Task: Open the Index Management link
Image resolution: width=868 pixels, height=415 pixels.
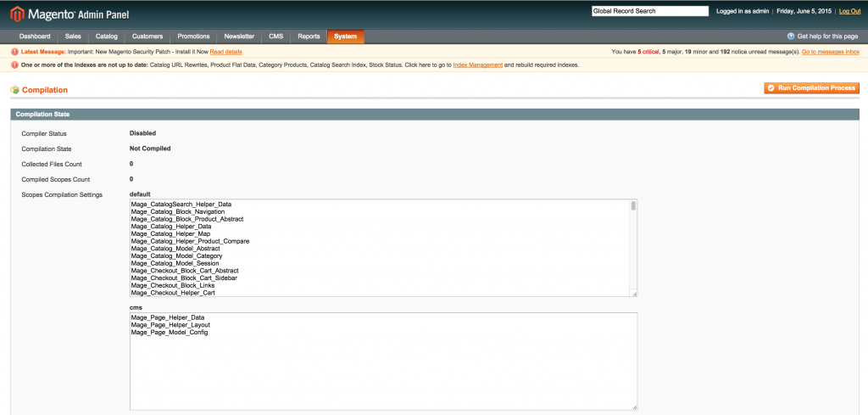Action: 478,64
